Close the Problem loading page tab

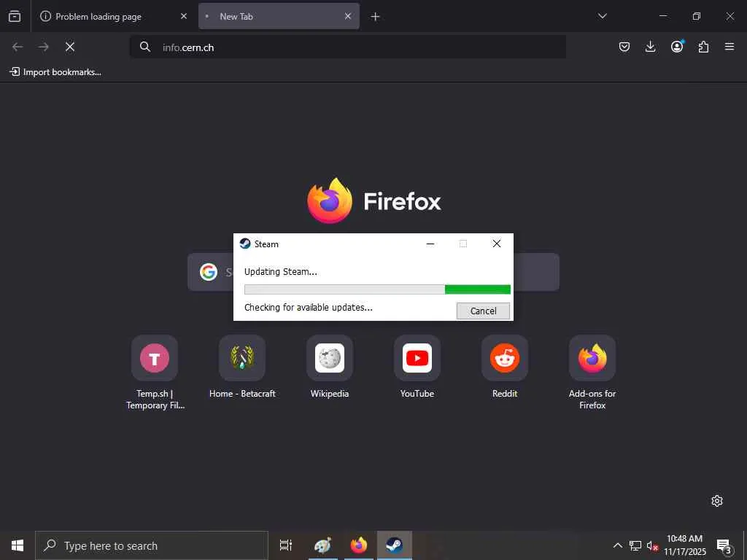(184, 16)
